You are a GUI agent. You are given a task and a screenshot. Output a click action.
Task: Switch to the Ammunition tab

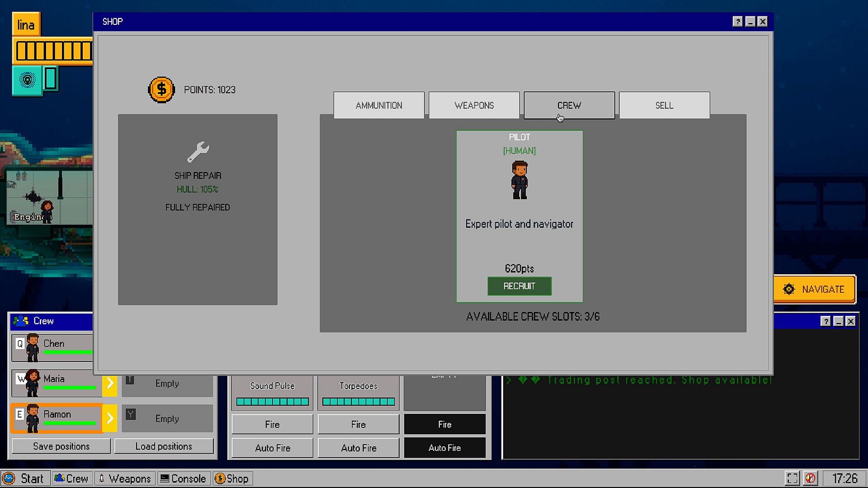point(379,105)
